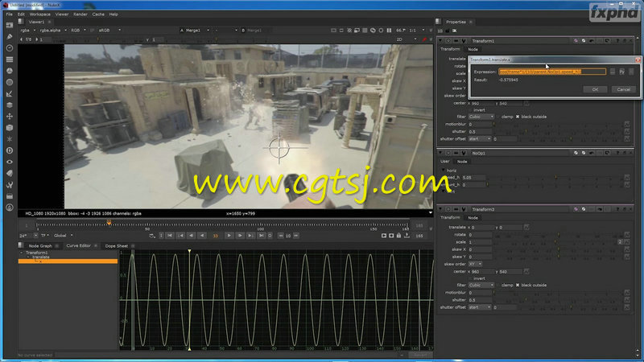
Task: Click the Expression input field
Action: click(x=552, y=72)
